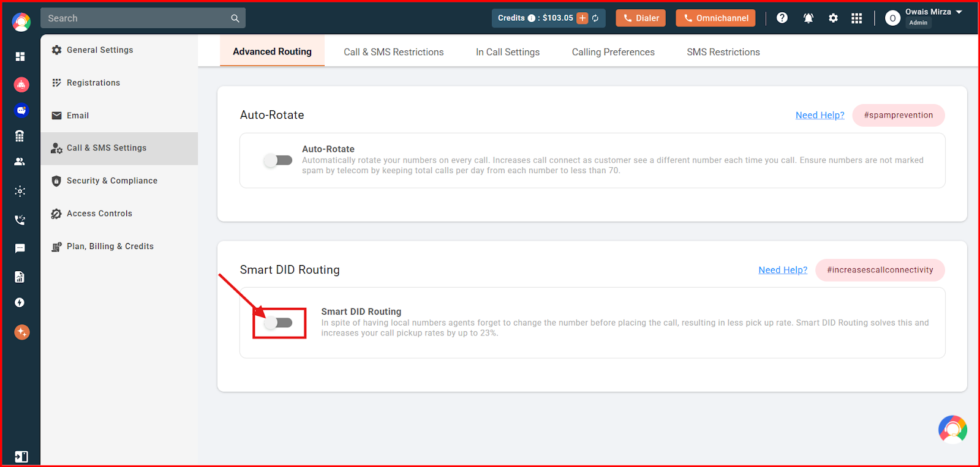Open the Calling Preferences tab
Viewport: 980px width, 467px height.
click(x=613, y=52)
